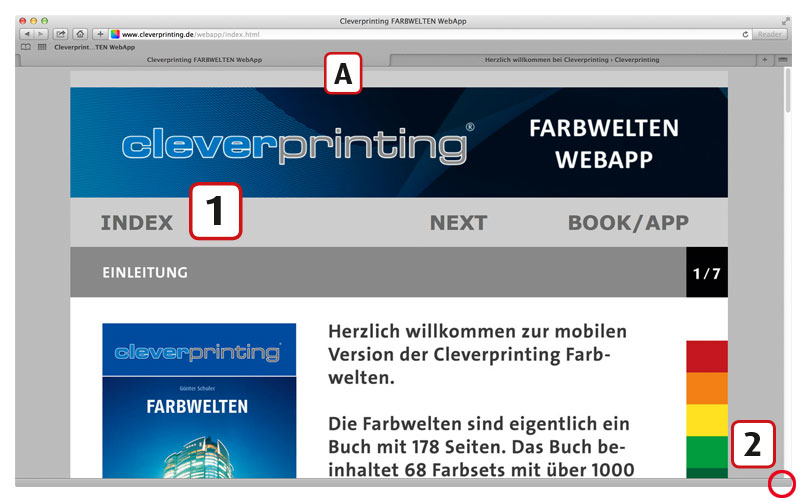
Task: Click the vertical scrollbar thumb
Action: [788, 90]
